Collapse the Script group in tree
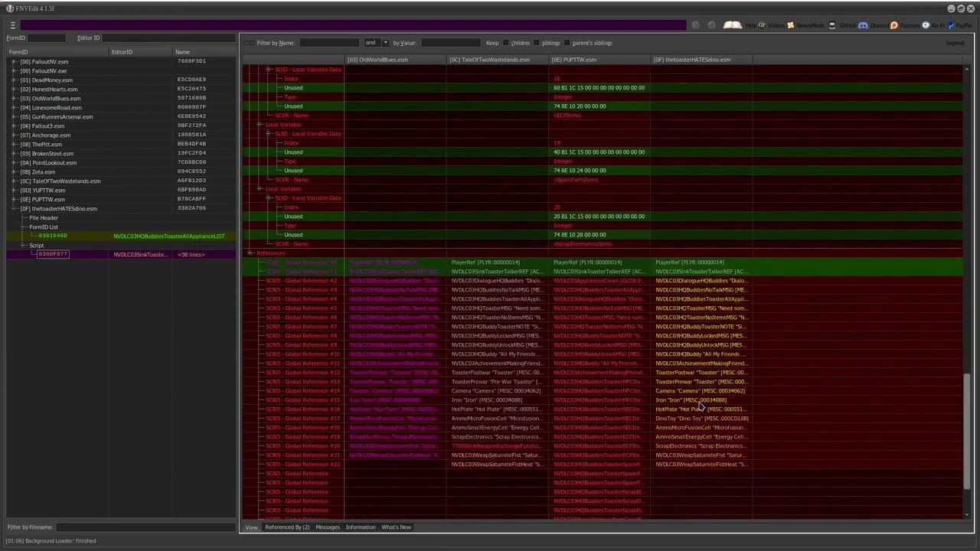This screenshot has width=980, height=551. click(23, 245)
